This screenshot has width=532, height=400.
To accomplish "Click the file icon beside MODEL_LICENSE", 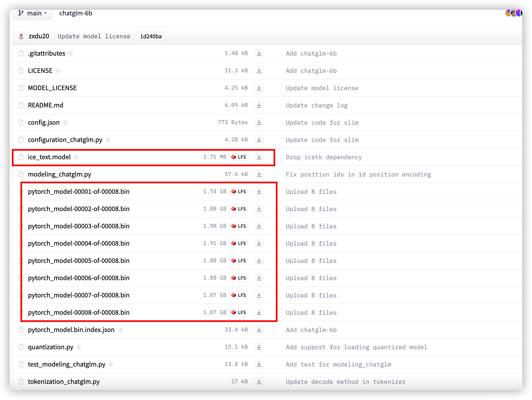I will click(x=21, y=88).
